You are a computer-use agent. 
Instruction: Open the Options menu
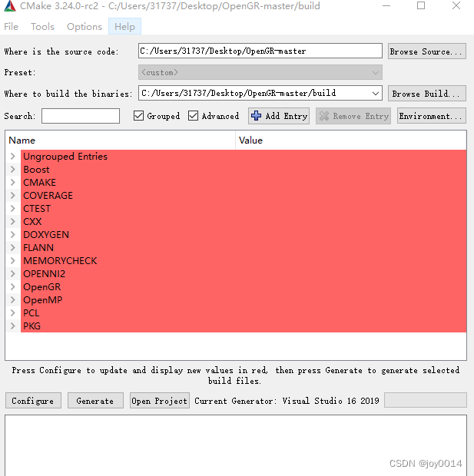click(85, 27)
